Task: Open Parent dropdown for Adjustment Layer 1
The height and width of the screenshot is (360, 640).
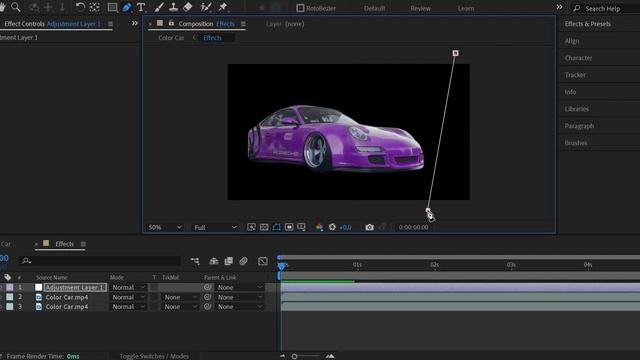Action: tap(240, 287)
